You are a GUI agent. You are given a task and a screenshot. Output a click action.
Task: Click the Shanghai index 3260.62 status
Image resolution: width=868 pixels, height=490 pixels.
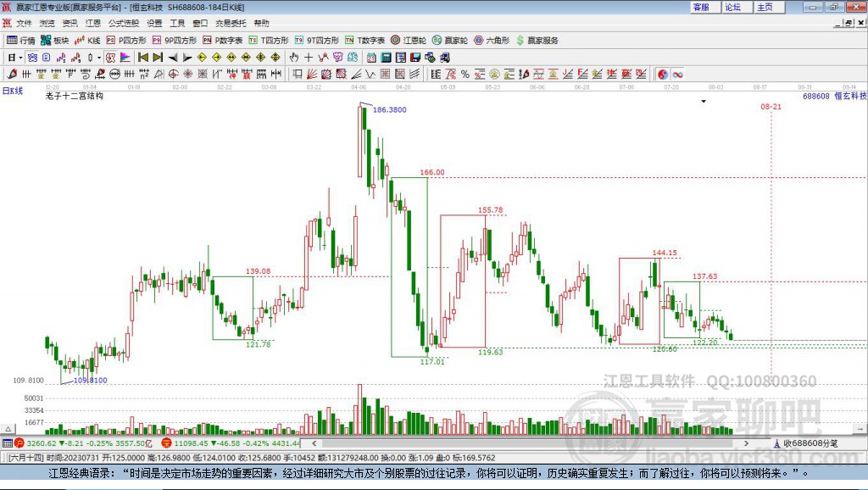pos(84,443)
